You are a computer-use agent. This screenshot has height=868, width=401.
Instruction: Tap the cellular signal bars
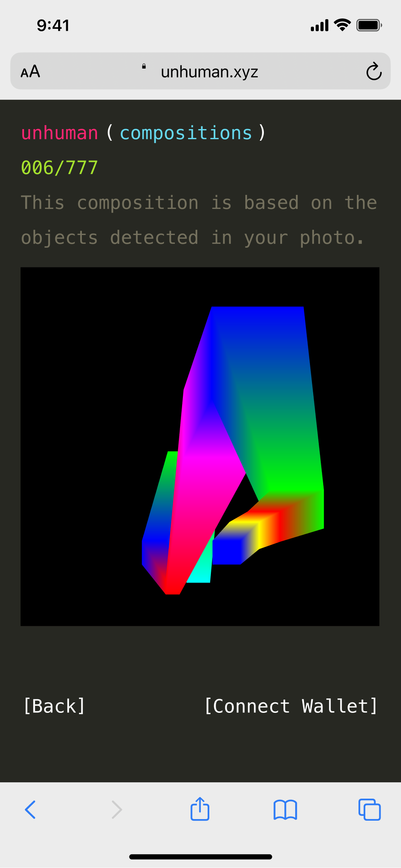click(320, 25)
